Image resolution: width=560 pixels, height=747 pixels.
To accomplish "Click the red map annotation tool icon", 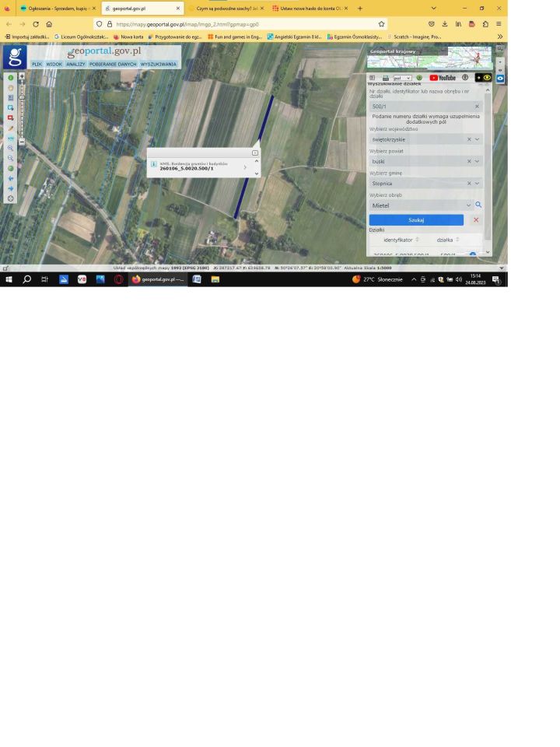I will tap(10, 117).
